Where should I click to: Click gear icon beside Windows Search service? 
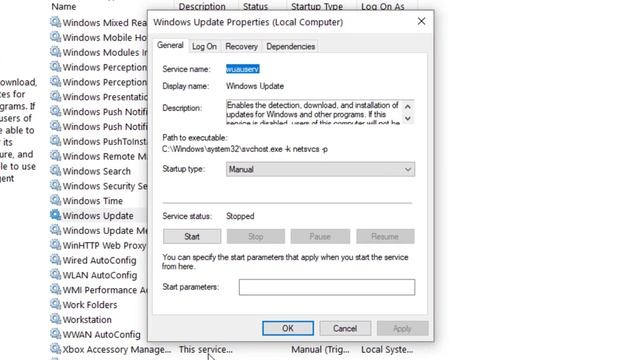click(55, 170)
